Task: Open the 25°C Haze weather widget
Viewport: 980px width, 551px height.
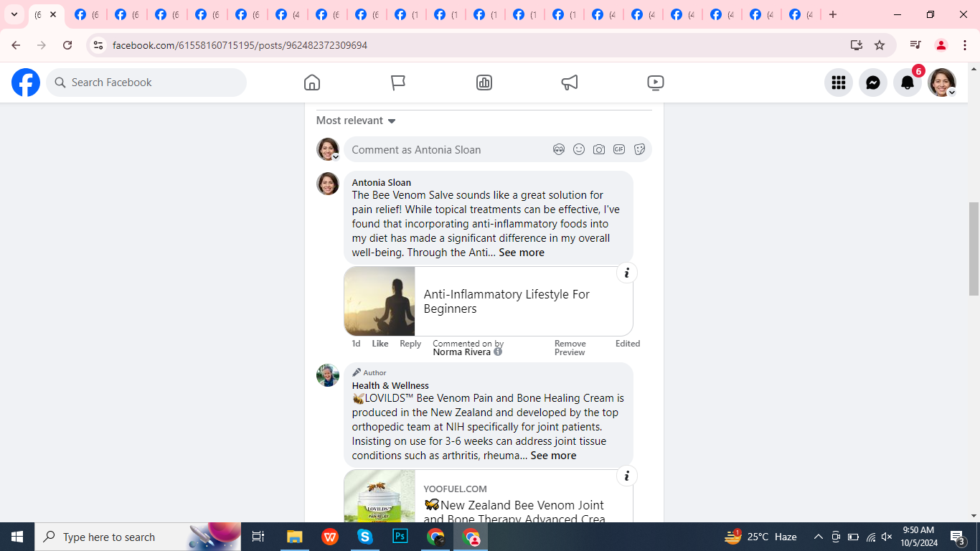Action: click(762, 537)
